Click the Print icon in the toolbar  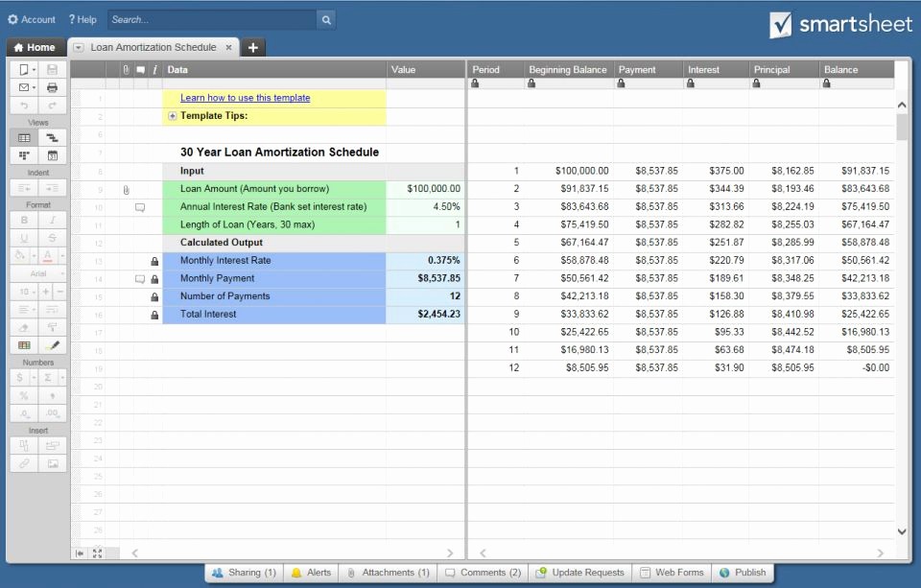52,87
